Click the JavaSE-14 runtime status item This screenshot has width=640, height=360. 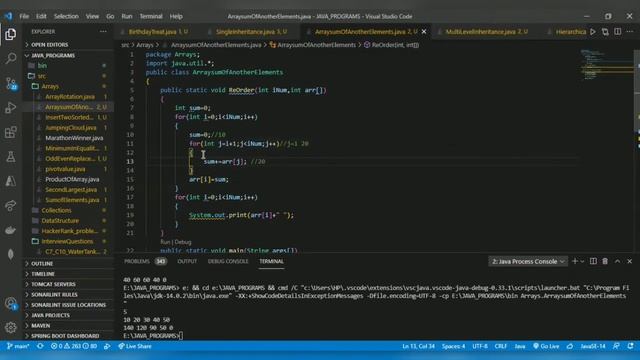[593, 346]
